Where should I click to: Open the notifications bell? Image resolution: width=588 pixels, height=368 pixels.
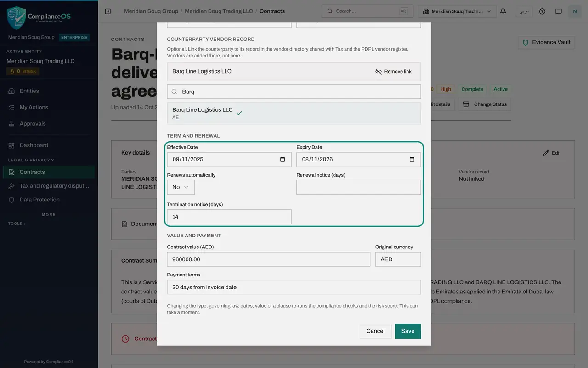[503, 11]
